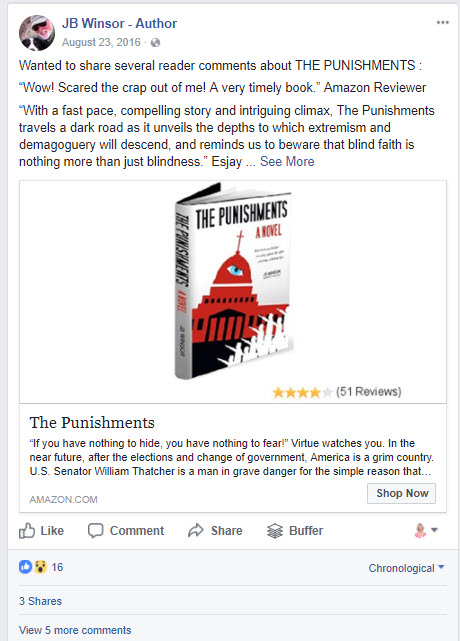Click the 16 reactions count

coord(57,567)
